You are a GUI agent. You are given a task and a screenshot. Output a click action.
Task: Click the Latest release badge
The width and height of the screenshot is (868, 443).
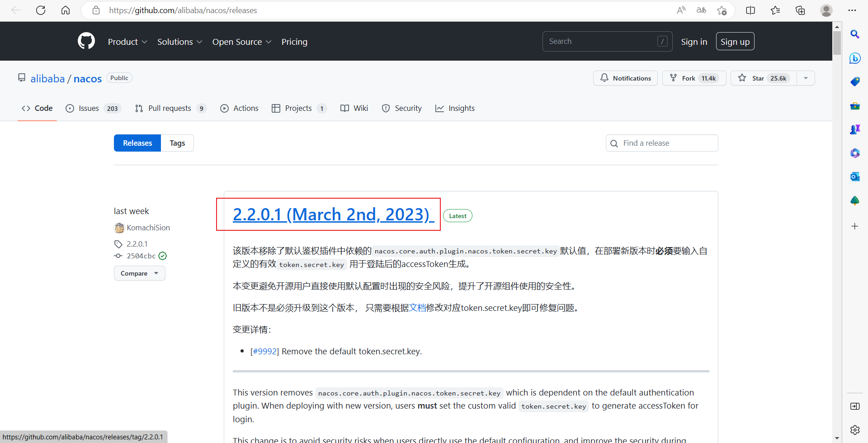click(458, 216)
